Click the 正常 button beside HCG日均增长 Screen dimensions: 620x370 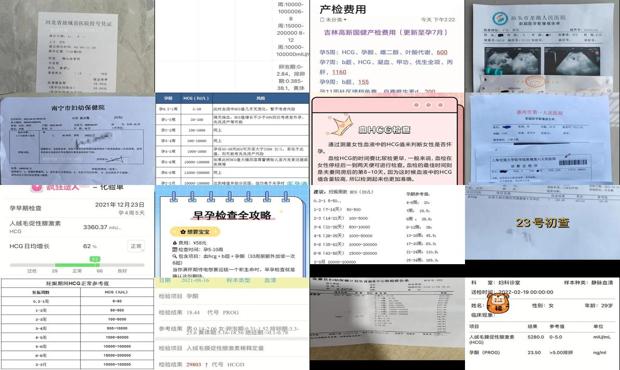pos(136,246)
